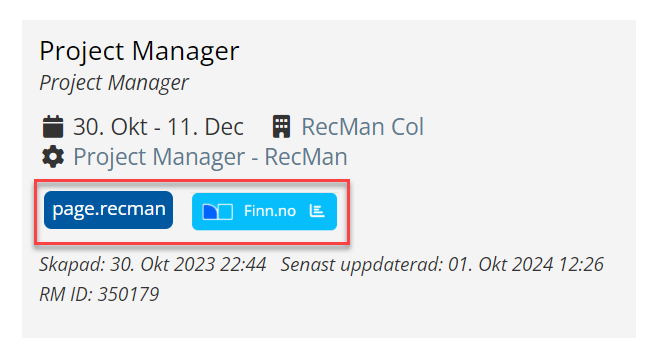Click the ID number 350179

click(x=128, y=294)
